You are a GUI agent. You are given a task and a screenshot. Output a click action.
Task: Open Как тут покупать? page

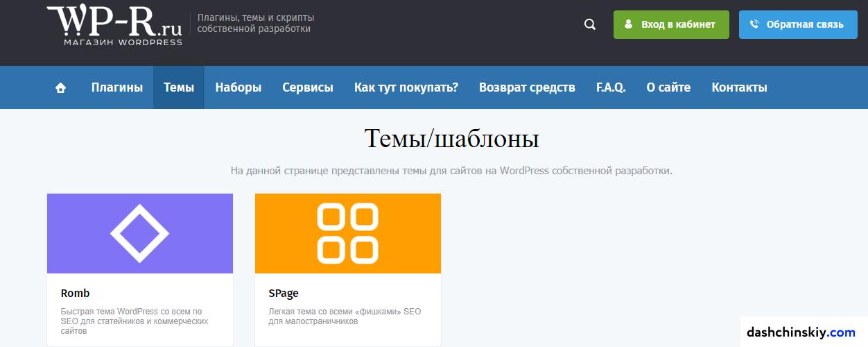click(406, 87)
